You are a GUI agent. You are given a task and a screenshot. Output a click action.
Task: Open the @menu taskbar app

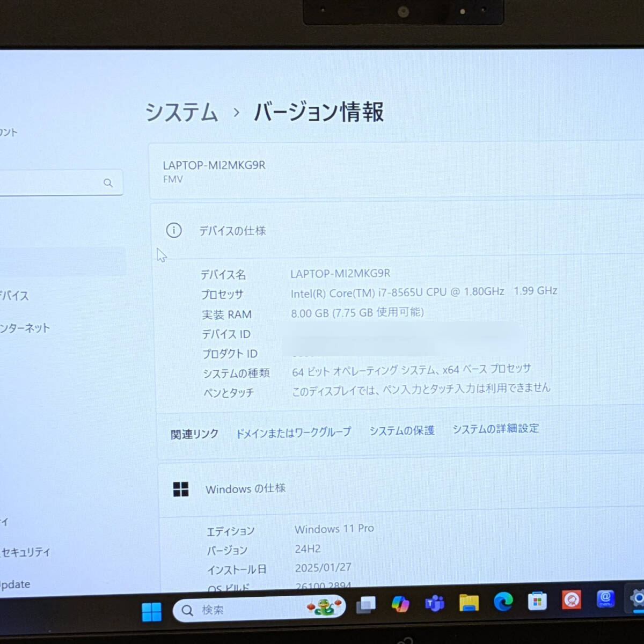pos(605,598)
